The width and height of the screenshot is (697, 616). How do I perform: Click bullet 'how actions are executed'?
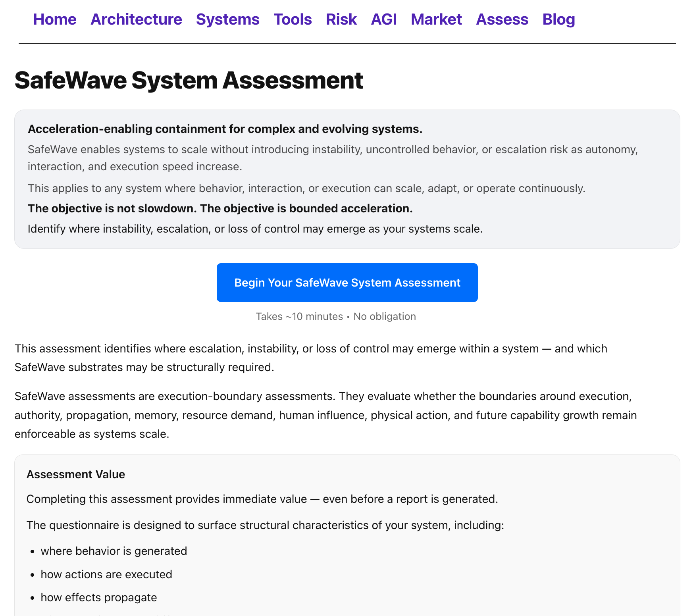click(x=106, y=574)
